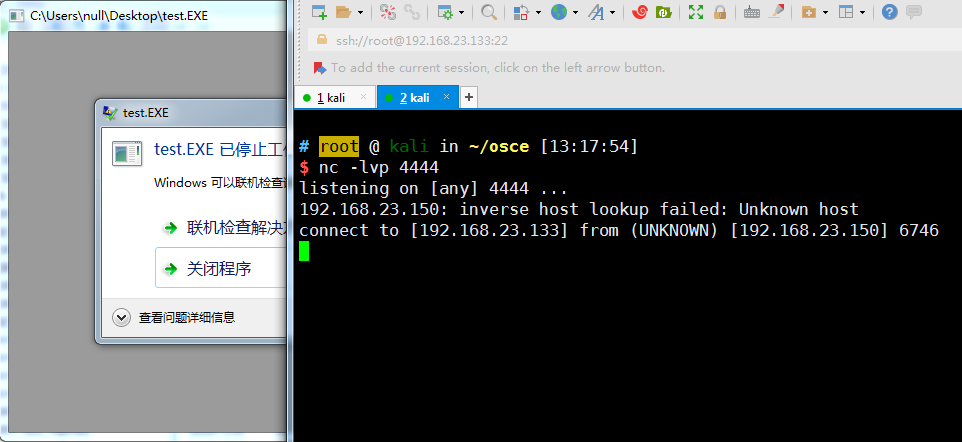Expand the globe encoding dropdown arrow
The width and height of the screenshot is (962, 442).
[x=577, y=13]
